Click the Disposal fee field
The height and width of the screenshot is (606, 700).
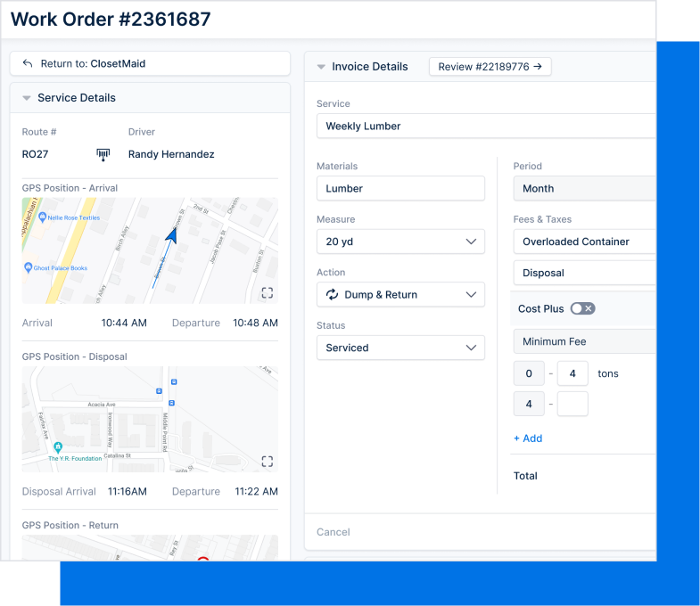585,273
